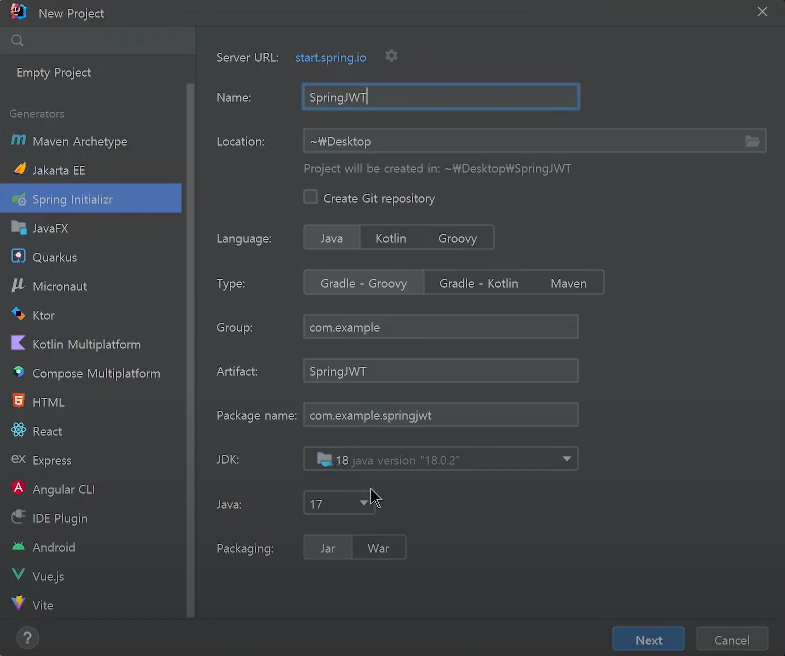Click the Compose Multiplatform icon
The image size is (785, 656).
pos(19,372)
